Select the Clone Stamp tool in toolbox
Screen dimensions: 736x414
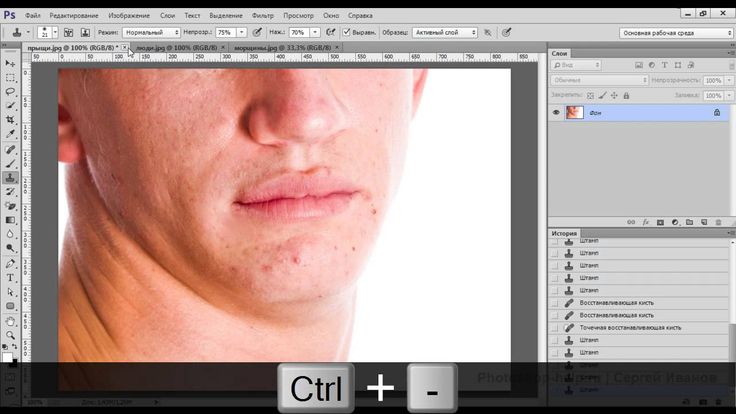point(10,178)
